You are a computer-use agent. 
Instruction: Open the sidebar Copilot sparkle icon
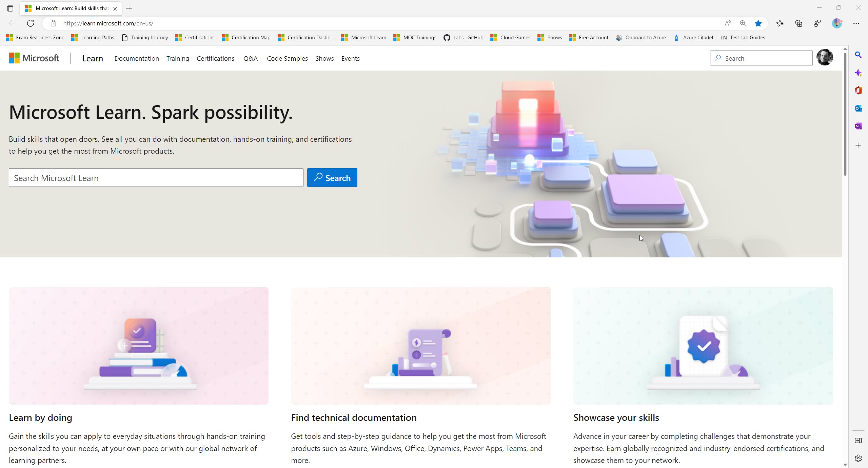point(858,73)
